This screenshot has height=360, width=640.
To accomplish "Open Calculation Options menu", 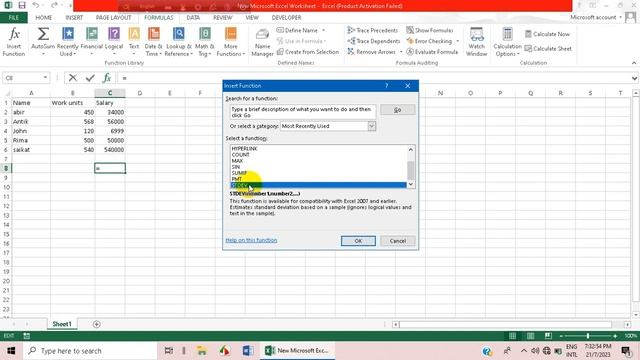I will coord(507,42).
